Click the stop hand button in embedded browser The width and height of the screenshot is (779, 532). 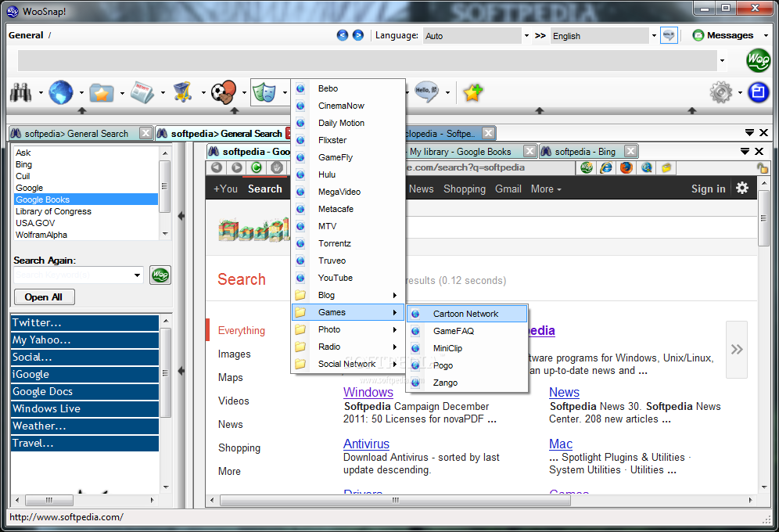click(277, 167)
